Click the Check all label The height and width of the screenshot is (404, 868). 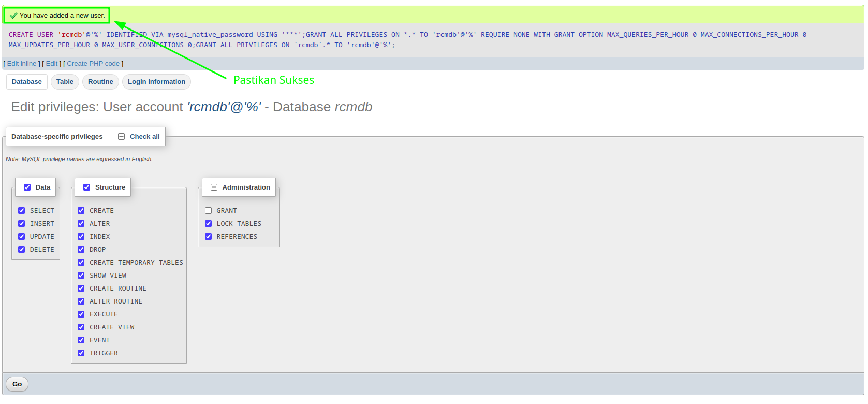coord(145,137)
